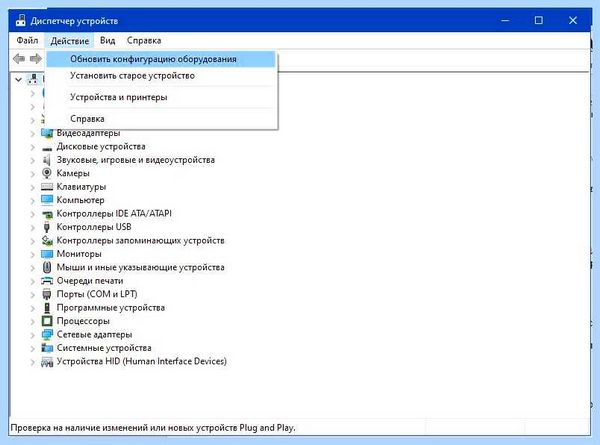The width and height of the screenshot is (600, 445).
Task: Click the Device Manager title bar icon
Action: pyautogui.click(x=21, y=20)
